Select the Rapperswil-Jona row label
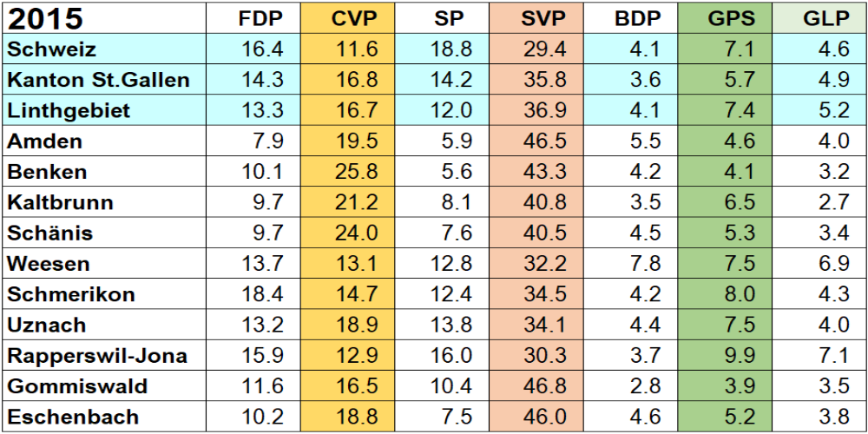Viewport: 868px width, 434px height. 97,356
